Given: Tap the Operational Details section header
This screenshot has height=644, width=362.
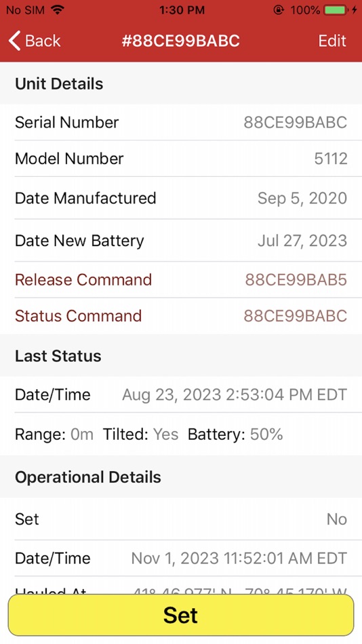Looking at the screenshot, I should click(x=181, y=477).
